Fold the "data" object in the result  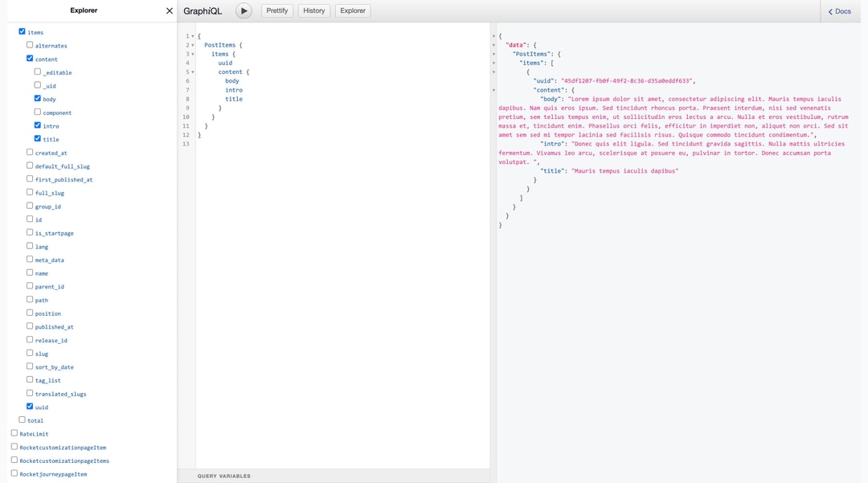pos(493,45)
